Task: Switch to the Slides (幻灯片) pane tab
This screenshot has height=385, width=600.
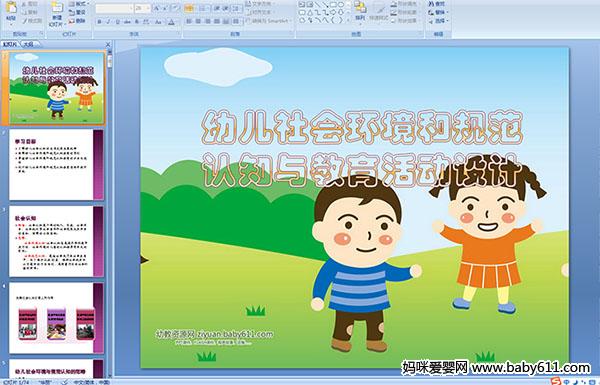Action: pos(10,44)
